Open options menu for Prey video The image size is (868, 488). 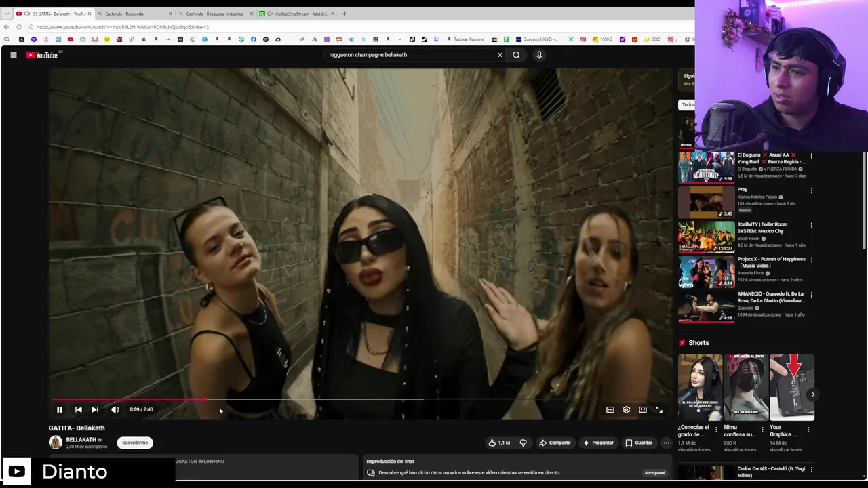pyautogui.click(x=812, y=190)
